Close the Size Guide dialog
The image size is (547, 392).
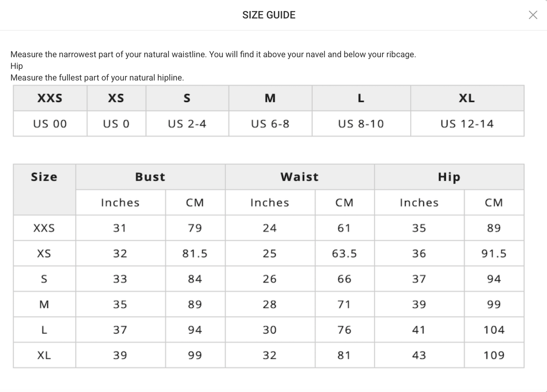click(533, 15)
